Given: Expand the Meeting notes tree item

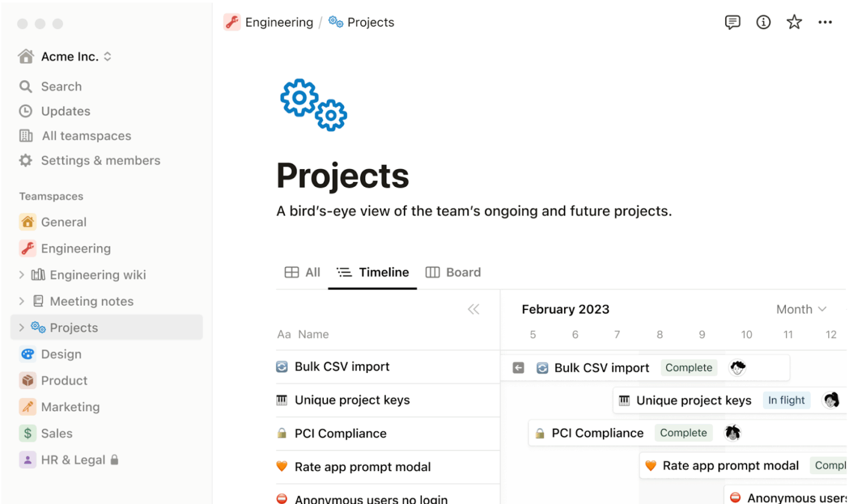Looking at the screenshot, I should [21, 301].
